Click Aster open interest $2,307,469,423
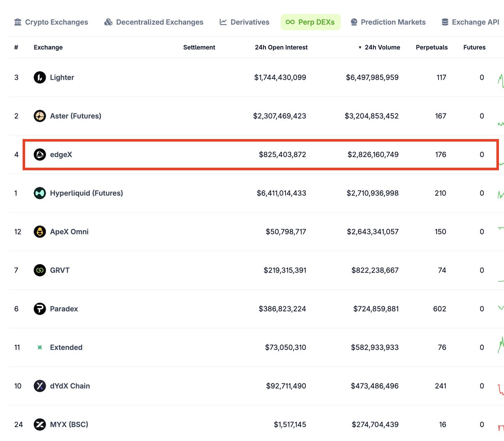 point(280,116)
